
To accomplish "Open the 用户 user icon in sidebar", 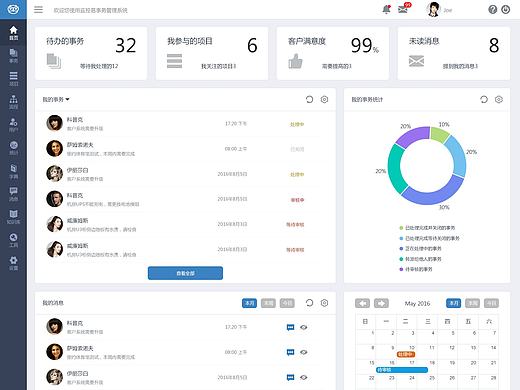I will click(x=13, y=125).
